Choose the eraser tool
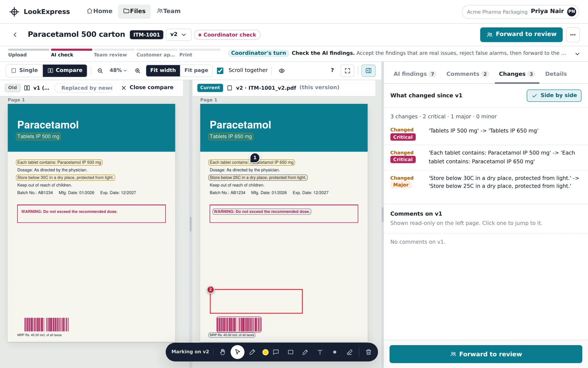This screenshot has width=588, height=368. pyautogui.click(x=350, y=352)
